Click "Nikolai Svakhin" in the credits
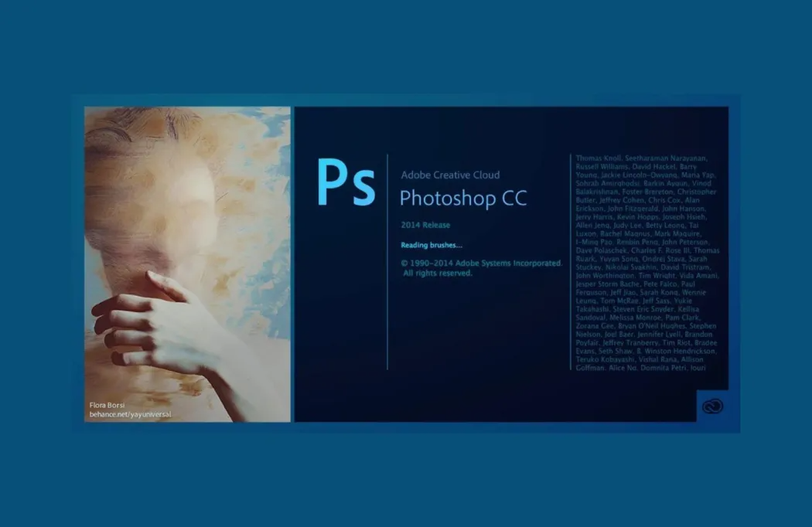812x527 pixels. point(629,267)
